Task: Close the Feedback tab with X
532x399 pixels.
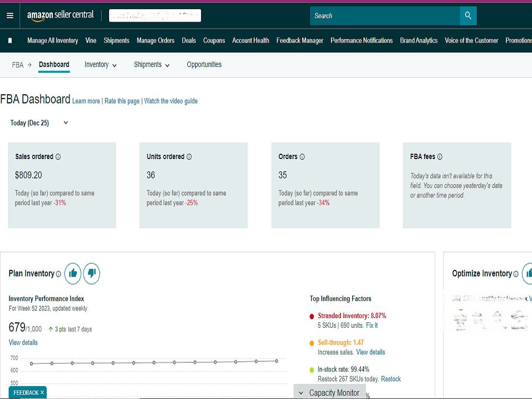Action: [42, 393]
